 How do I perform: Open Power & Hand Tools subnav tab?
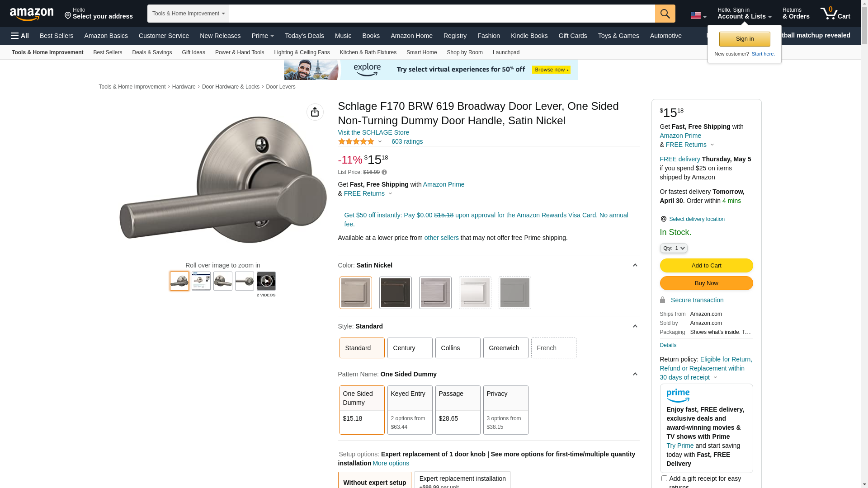(240, 52)
